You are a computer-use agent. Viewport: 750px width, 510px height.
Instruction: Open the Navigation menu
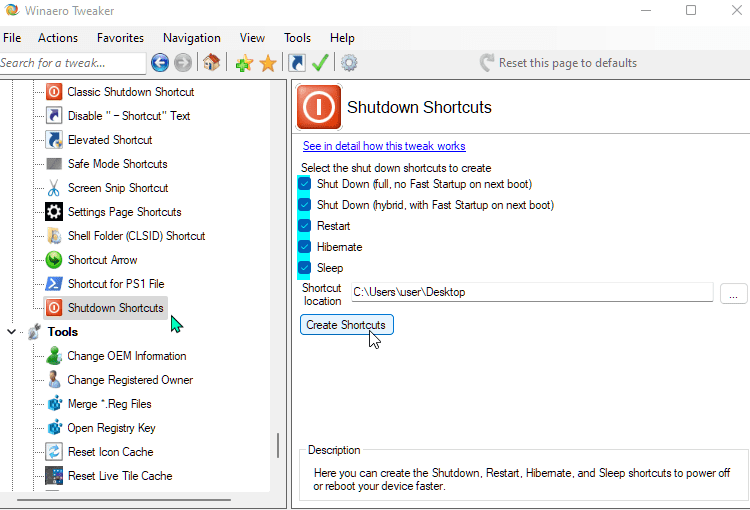click(x=192, y=38)
